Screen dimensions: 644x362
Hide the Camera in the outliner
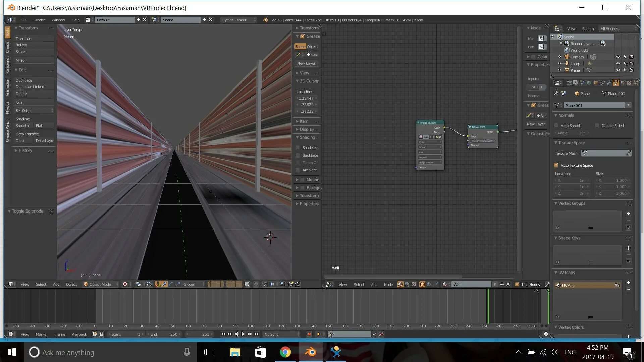[618, 57]
